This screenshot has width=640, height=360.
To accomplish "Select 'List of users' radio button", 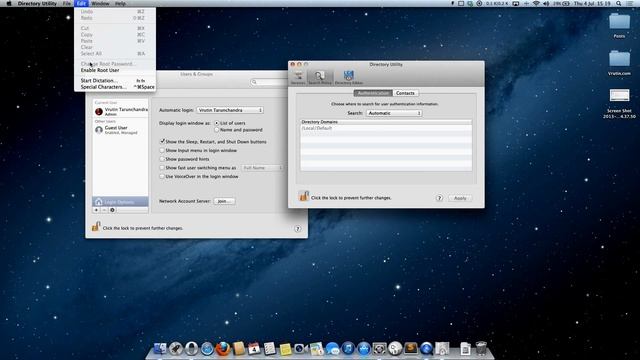I will [217, 123].
